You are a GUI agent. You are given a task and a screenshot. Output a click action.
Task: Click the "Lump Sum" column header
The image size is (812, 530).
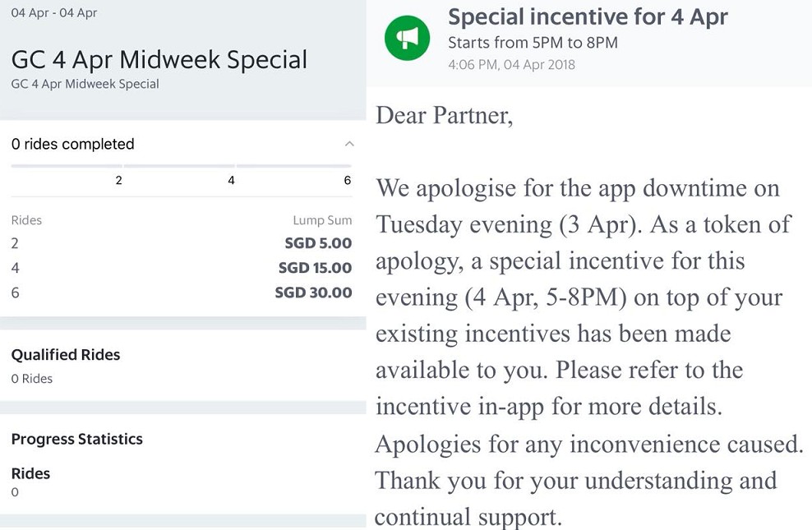[322, 220]
